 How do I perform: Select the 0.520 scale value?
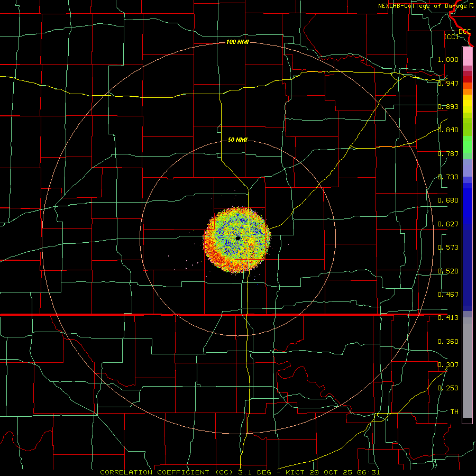tap(448, 271)
